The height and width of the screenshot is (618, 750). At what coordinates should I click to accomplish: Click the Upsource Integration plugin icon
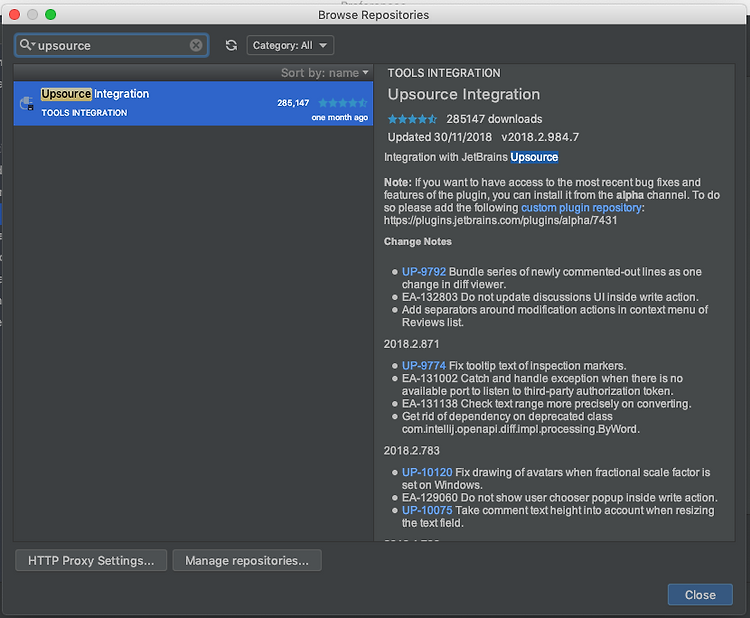27,103
